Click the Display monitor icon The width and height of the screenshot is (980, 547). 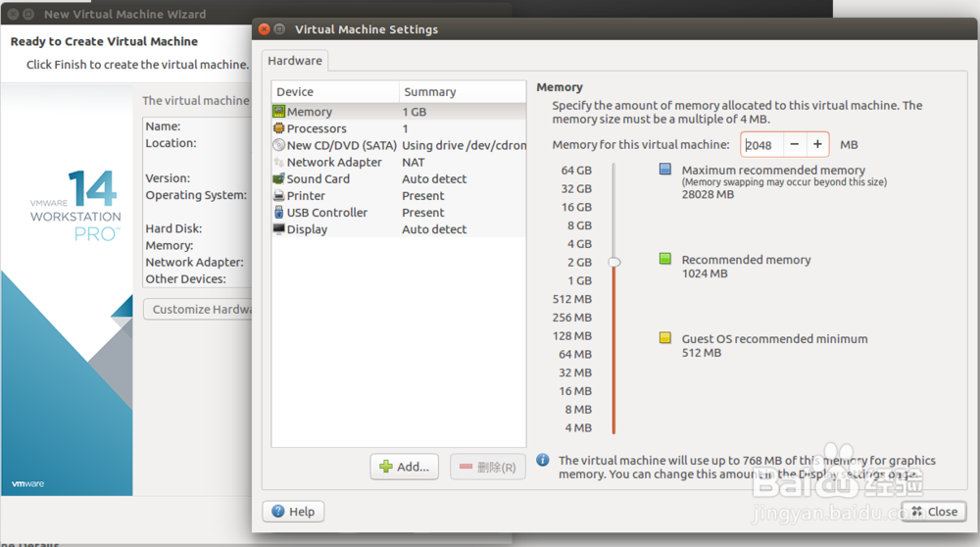click(278, 228)
